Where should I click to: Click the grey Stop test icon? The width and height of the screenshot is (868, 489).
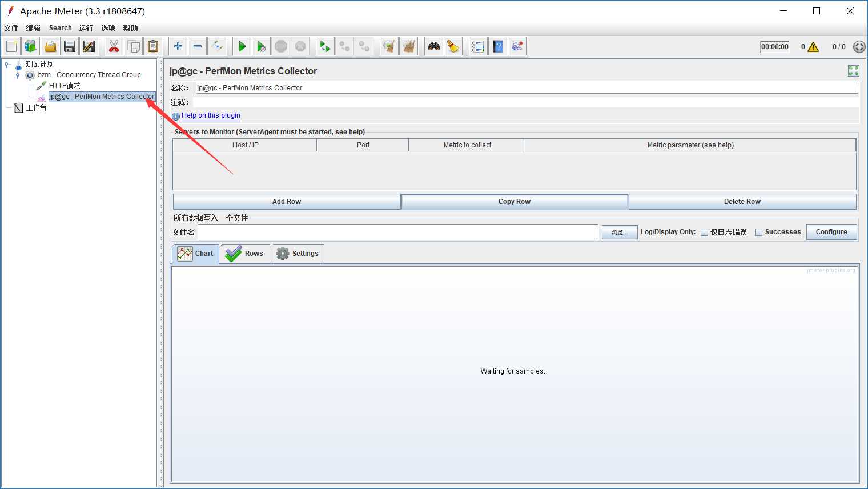click(x=281, y=46)
